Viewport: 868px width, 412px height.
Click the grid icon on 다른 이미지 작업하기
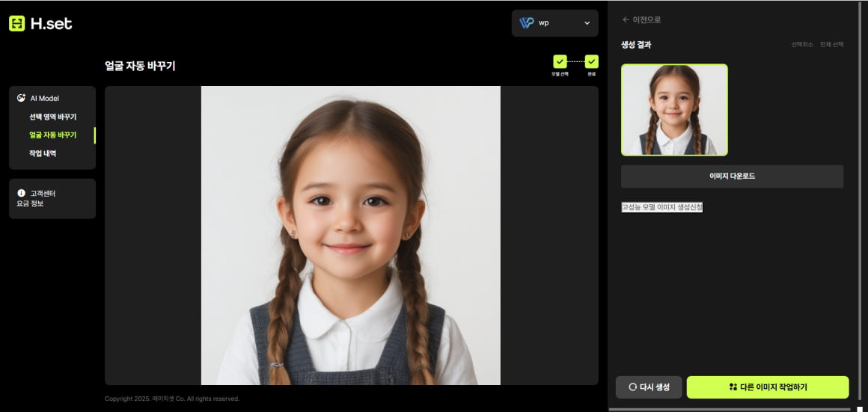733,387
